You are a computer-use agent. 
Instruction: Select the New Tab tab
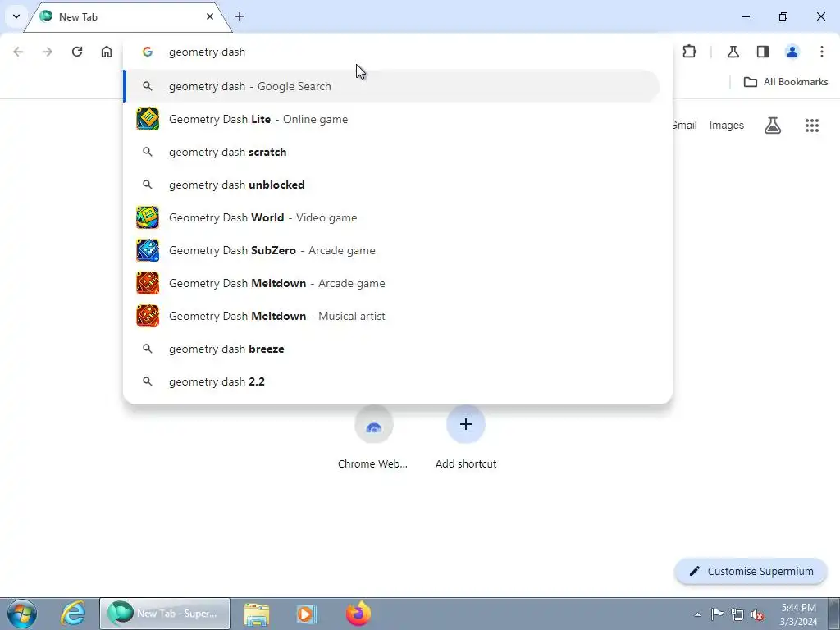click(127, 17)
